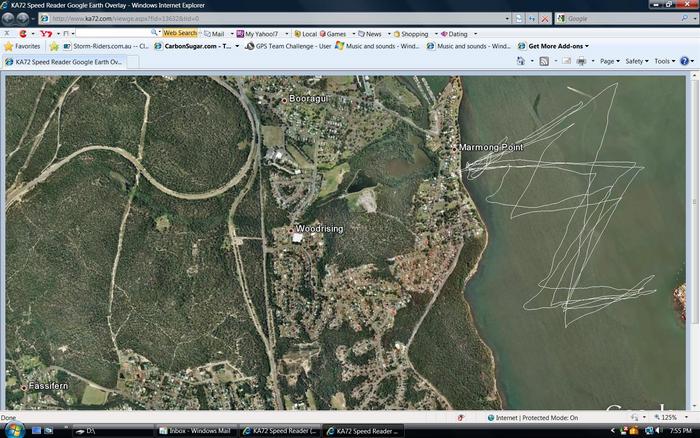Switch to Inbox - Windows Mail taskbar item
Image resolution: width=700 pixels, height=438 pixels.
click(197, 430)
